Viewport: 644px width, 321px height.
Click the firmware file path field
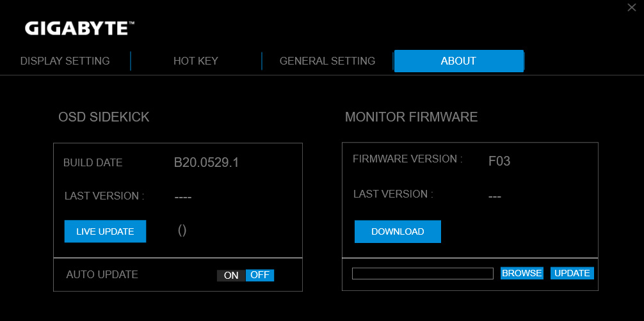tap(423, 273)
